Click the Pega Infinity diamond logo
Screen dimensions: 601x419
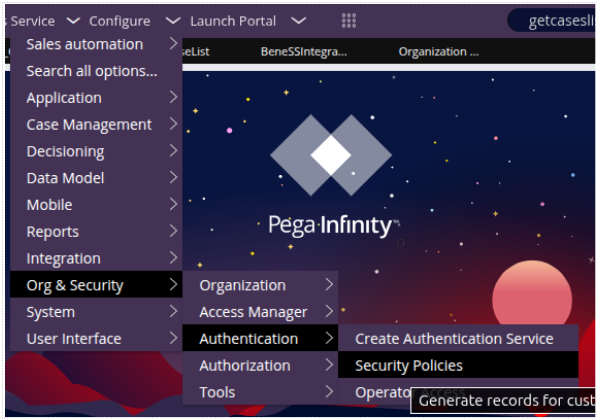pos(331,155)
